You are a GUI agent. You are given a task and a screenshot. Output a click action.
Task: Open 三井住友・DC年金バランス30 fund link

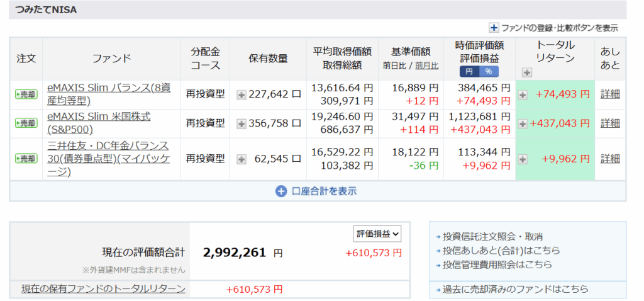(x=108, y=158)
